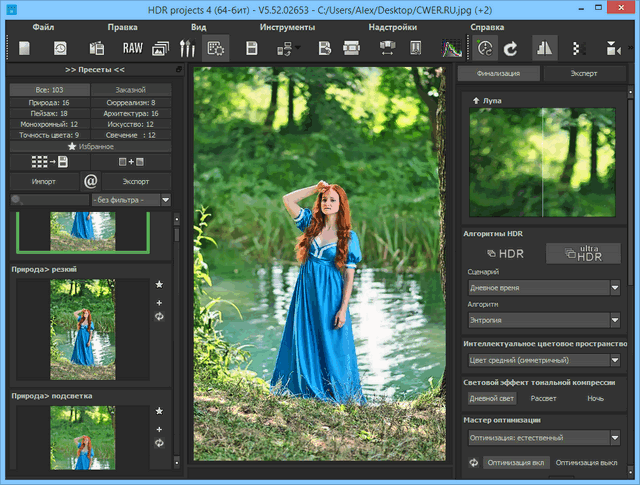Open the Инструменты menu
The image size is (640, 485).
[287, 27]
